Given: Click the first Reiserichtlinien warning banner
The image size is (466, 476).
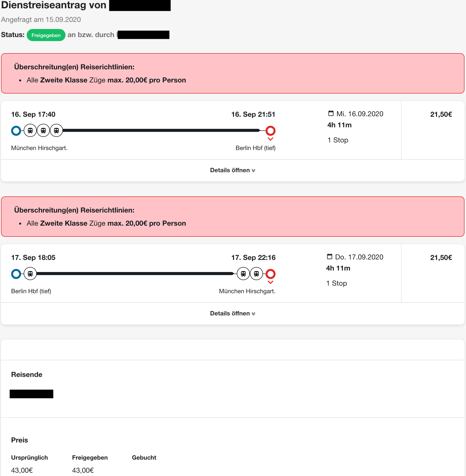Looking at the screenshot, I should (x=233, y=73).
